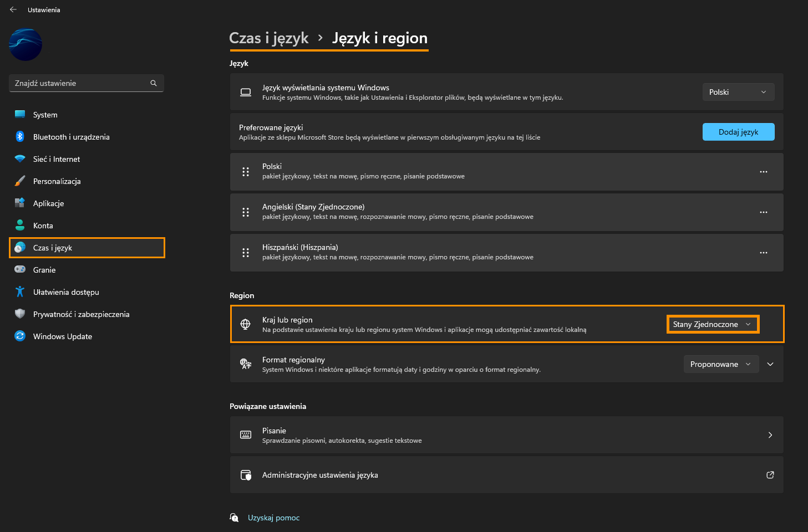Viewport: 808px width, 532px height.
Task: Open the user profile avatar picture
Action: click(x=26, y=44)
